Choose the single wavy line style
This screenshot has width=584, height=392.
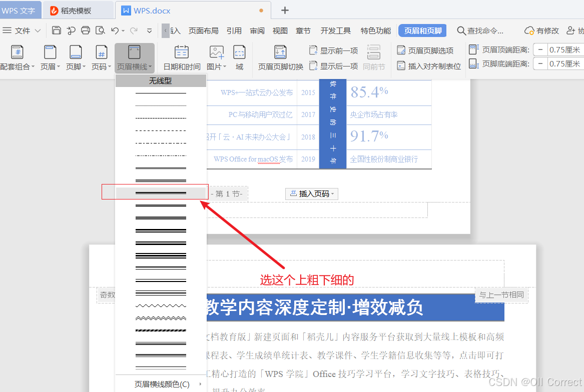pyautogui.click(x=161, y=305)
